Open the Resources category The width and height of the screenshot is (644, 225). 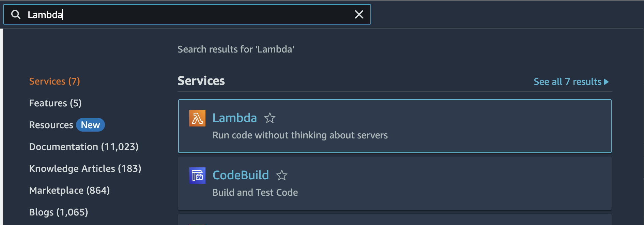point(51,125)
